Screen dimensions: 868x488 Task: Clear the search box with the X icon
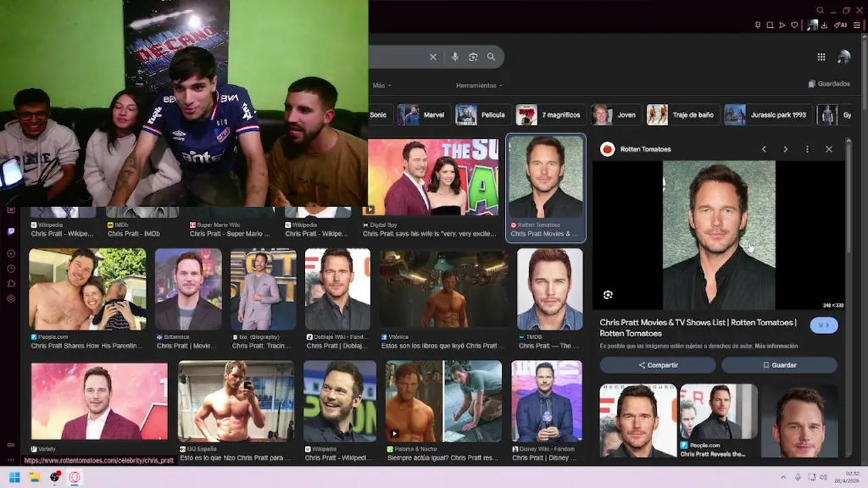pos(433,57)
